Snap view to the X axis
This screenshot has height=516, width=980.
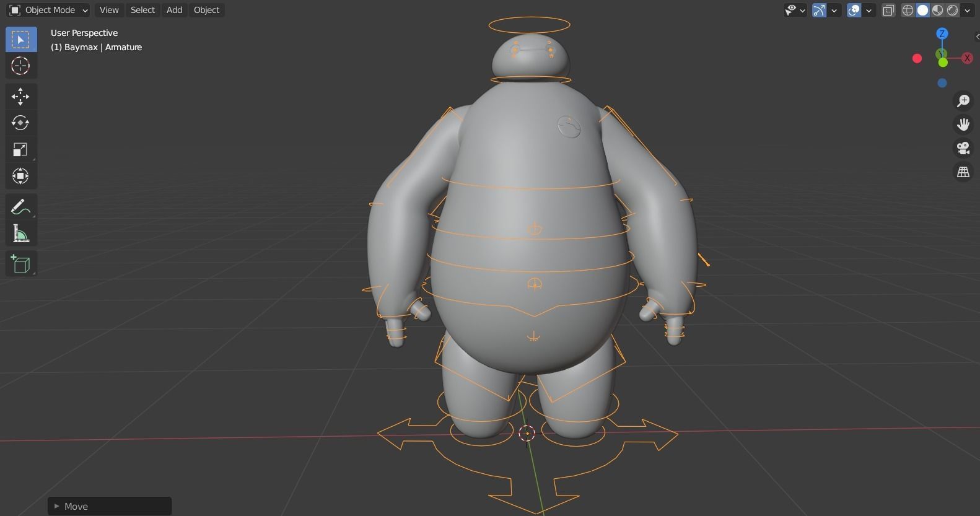click(967, 58)
